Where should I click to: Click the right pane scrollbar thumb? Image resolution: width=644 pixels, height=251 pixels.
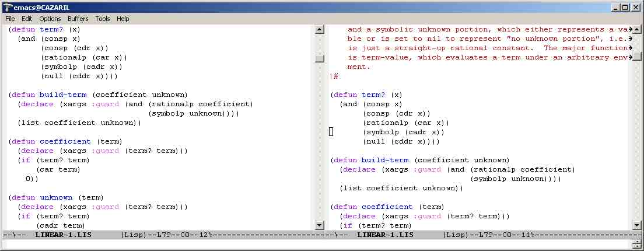point(638,57)
